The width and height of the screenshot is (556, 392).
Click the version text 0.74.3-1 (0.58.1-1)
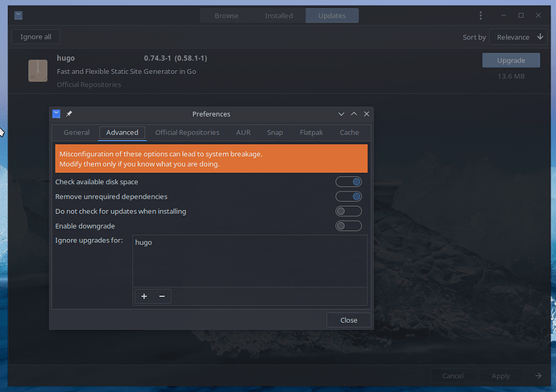[x=176, y=58]
